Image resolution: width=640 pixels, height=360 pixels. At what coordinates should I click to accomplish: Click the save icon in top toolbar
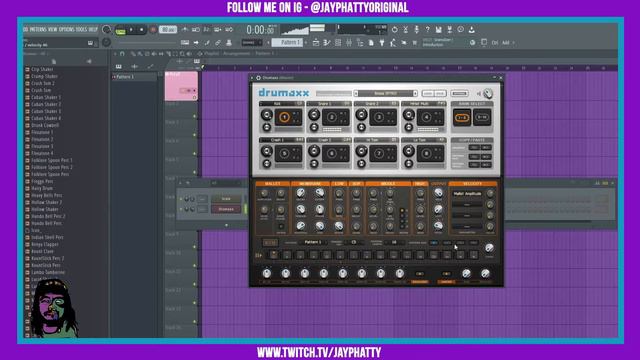click(438, 29)
